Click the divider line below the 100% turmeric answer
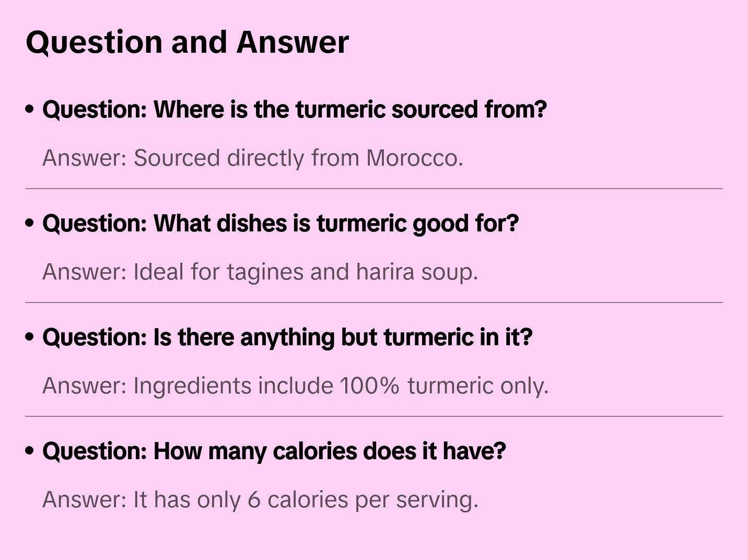This screenshot has width=748, height=560. [374, 416]
